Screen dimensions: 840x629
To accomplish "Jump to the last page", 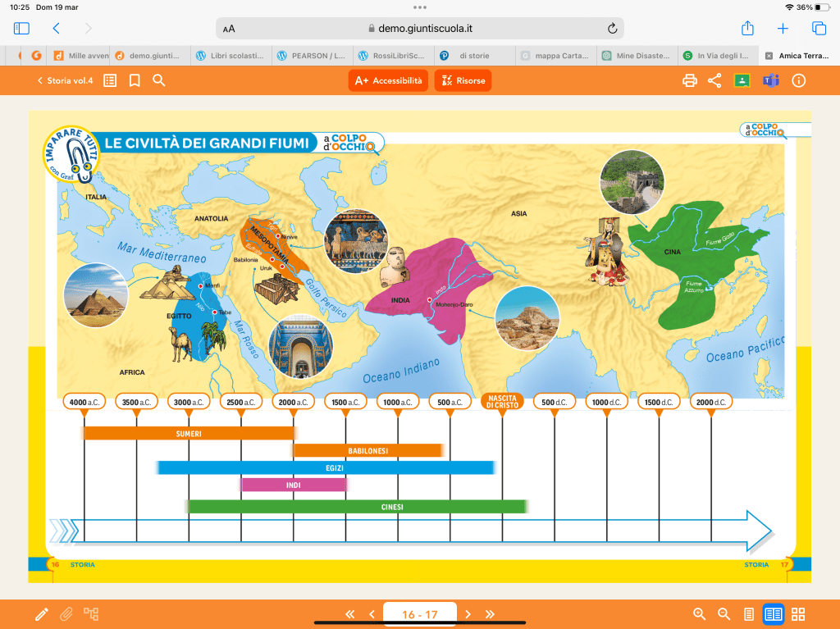I will tap(491, 614).
